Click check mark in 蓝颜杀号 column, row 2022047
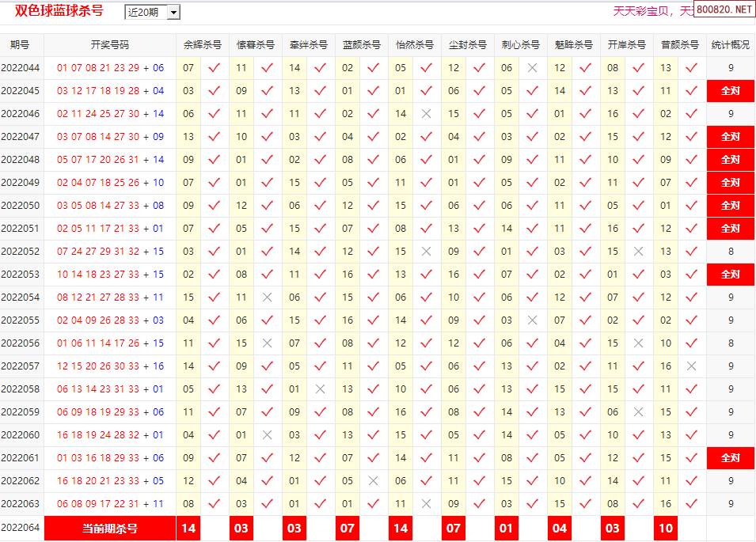Viewport: 756px width, 542px height. click(373, 137)
